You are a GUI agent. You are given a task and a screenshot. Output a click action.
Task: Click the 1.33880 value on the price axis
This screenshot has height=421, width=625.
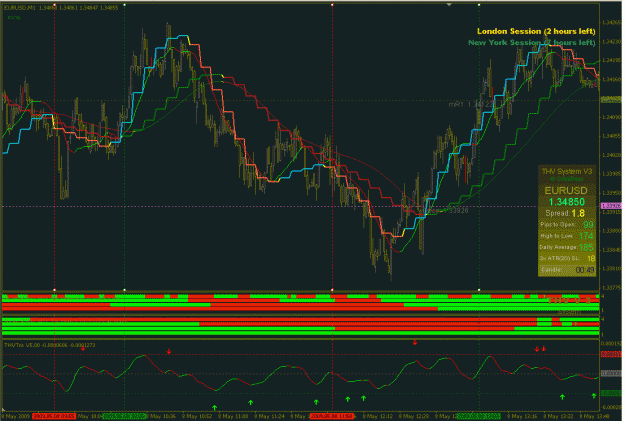[x=611, y=230]
